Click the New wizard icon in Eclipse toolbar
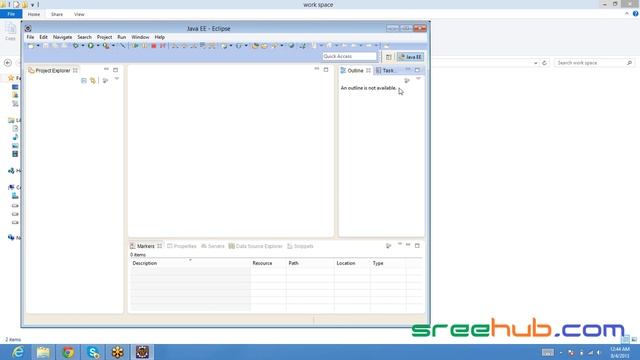The image size is (640, 360). [x=31, y=46]
